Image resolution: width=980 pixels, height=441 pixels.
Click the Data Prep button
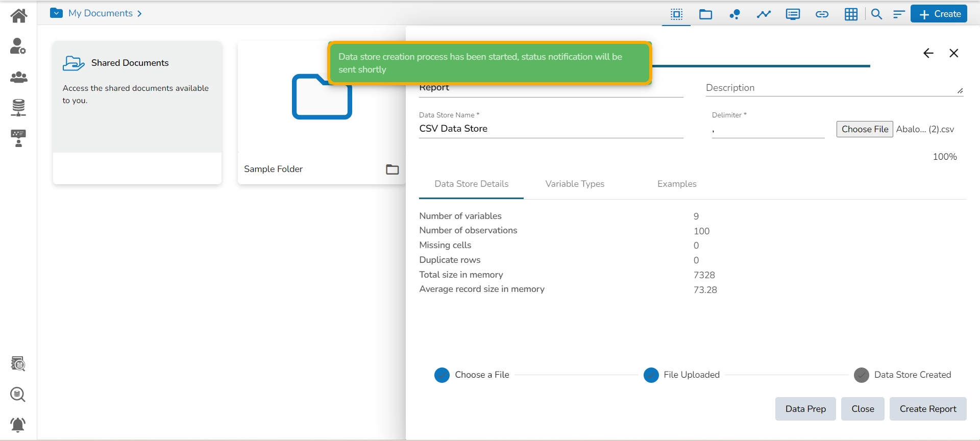pos(805,409)
